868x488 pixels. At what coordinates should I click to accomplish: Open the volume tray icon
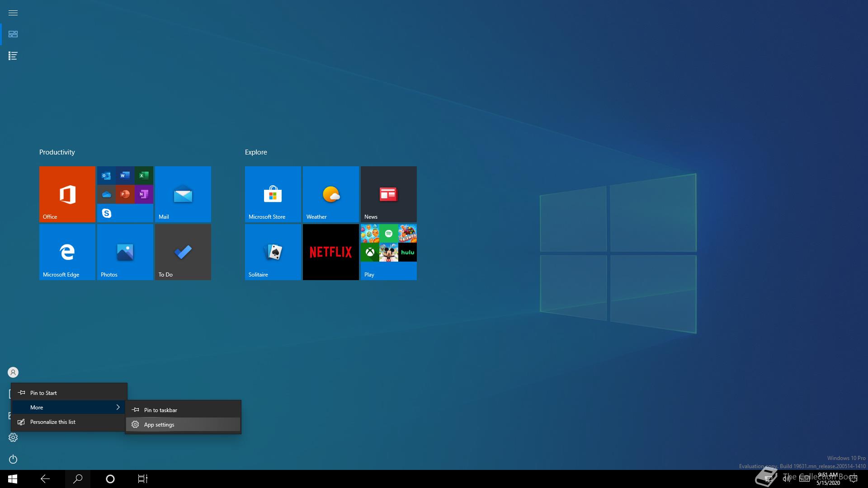click(x=786, y=479)
